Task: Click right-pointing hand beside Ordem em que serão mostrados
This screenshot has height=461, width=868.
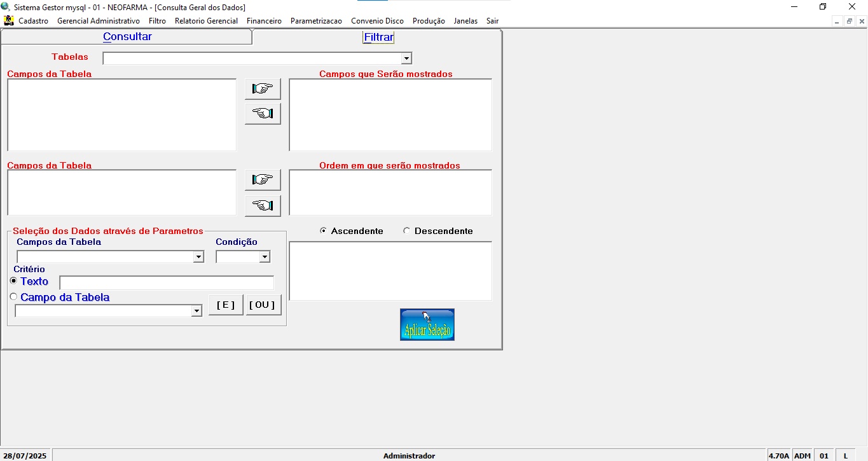Action: [263, 180]
